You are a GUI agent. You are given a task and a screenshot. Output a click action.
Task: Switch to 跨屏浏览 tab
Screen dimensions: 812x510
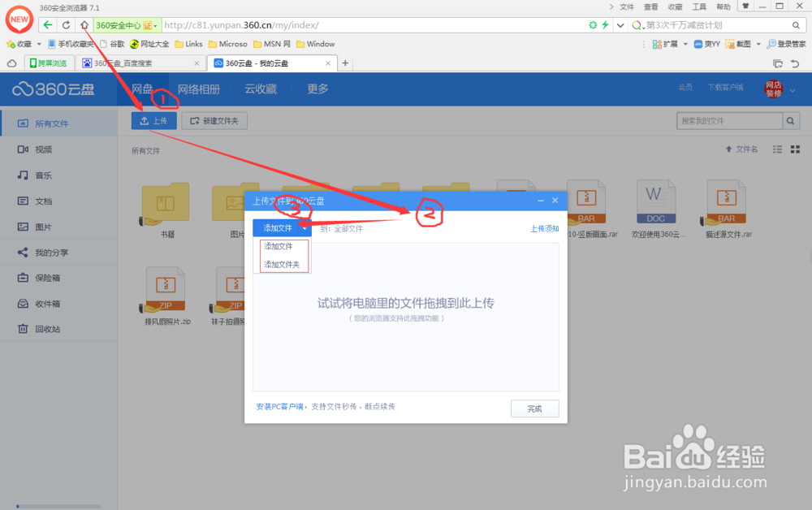(x=48, y=63)
